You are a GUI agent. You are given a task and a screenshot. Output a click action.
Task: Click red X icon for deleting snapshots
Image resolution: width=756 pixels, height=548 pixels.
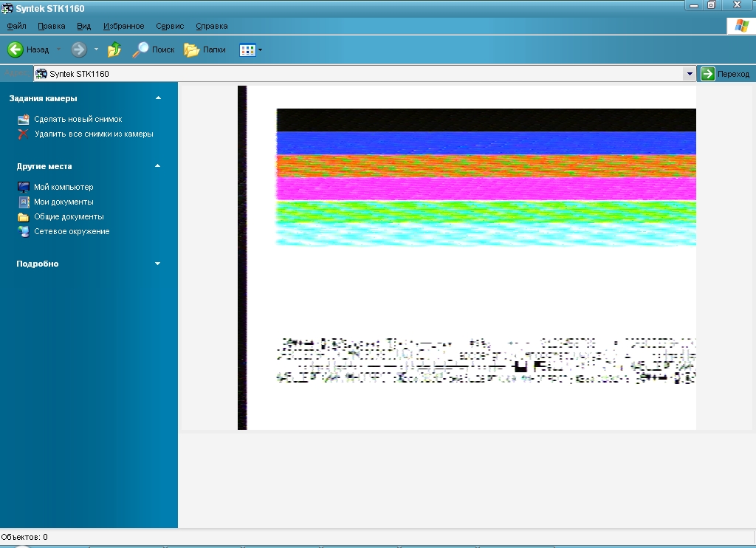click(x=23, y=134)
